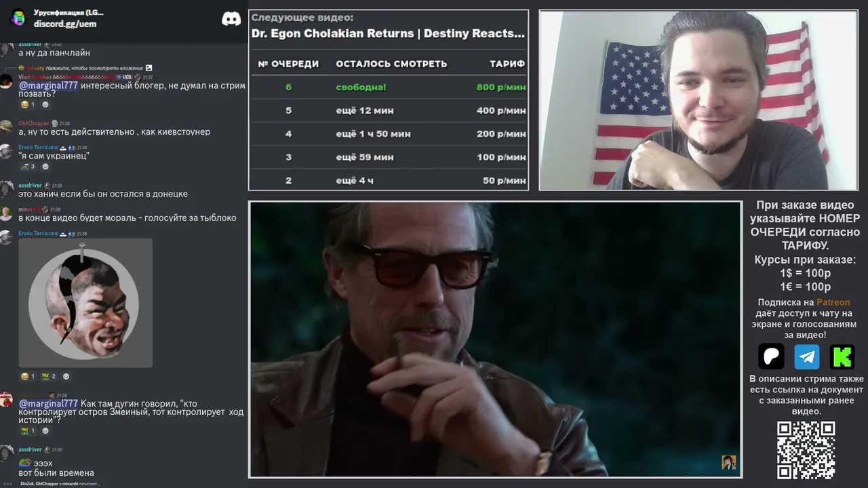Click the '100 р/мин' tariff cell
This screenshot has height=488, width=868.
[501, 157]
